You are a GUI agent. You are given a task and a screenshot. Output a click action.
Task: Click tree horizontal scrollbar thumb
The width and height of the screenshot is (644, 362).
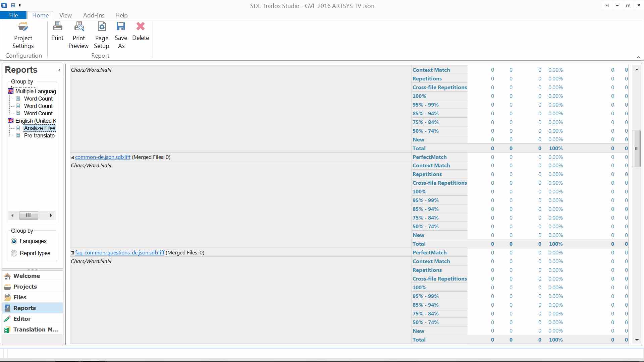[x=29, y=216]
